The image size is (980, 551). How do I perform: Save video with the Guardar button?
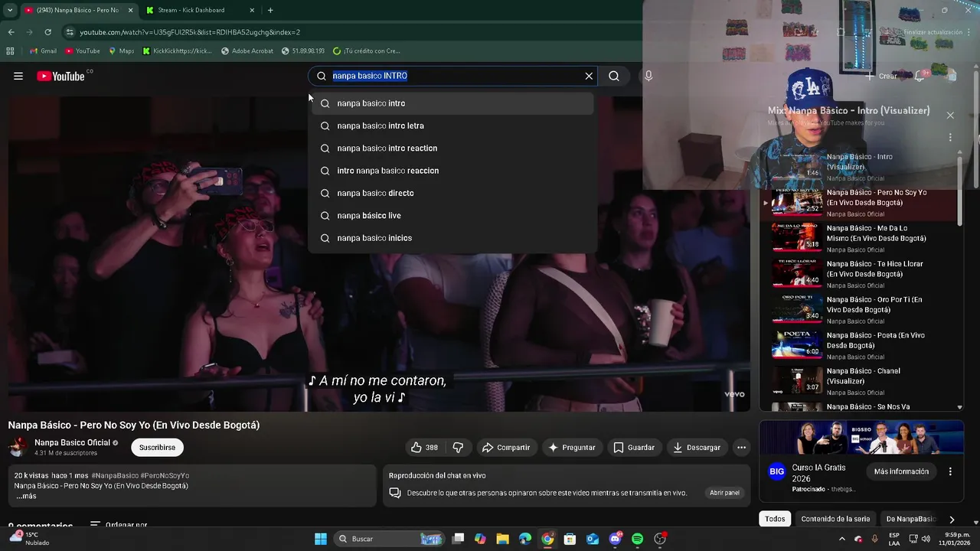point(634,448)
